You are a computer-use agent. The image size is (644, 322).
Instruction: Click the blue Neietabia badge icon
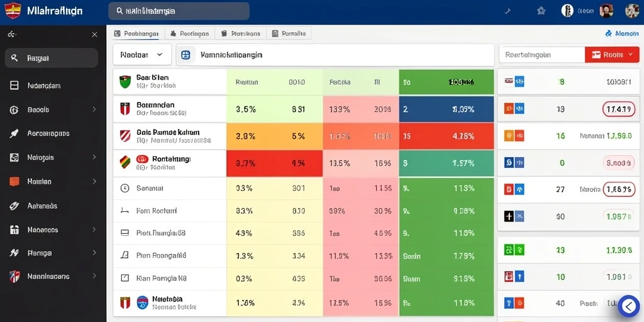(x=142, y=303)
